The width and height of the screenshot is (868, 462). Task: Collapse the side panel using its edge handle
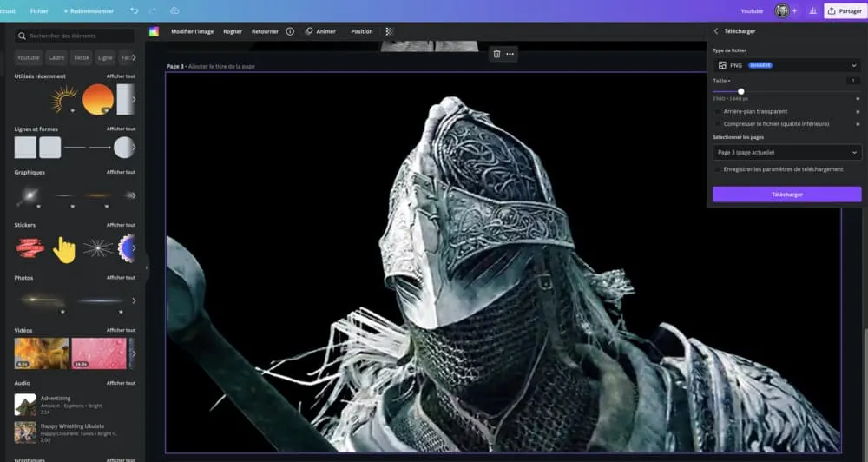[147, 268]
